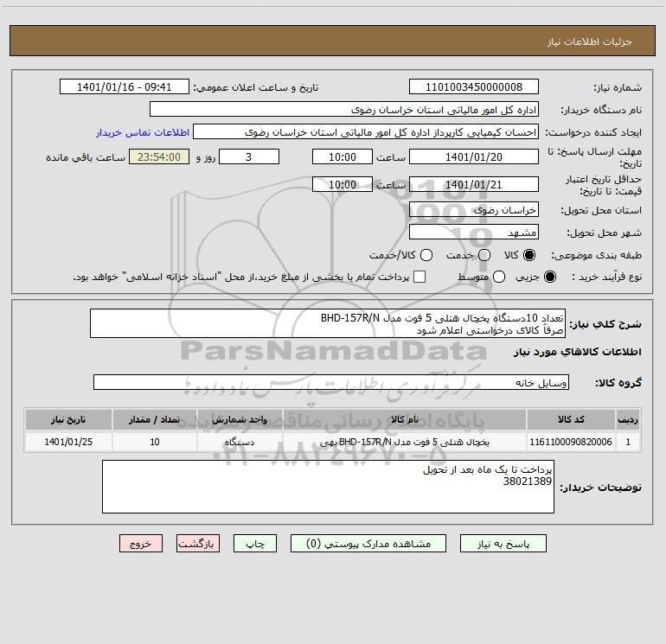The height and width of the screenshot is (644, 666).
Task: Click the تعداد / مقدار column header
Action: pyautogui.click(x=155, y=419)
